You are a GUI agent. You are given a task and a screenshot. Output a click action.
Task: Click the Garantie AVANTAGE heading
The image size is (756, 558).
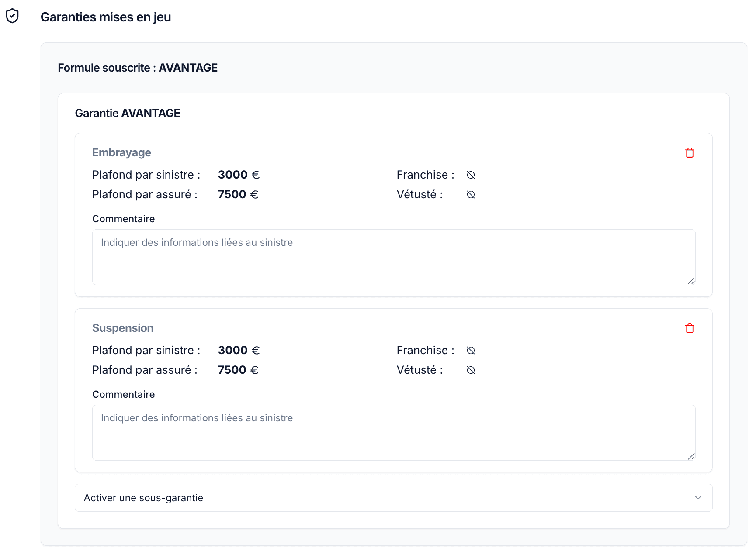coord(128,113)
